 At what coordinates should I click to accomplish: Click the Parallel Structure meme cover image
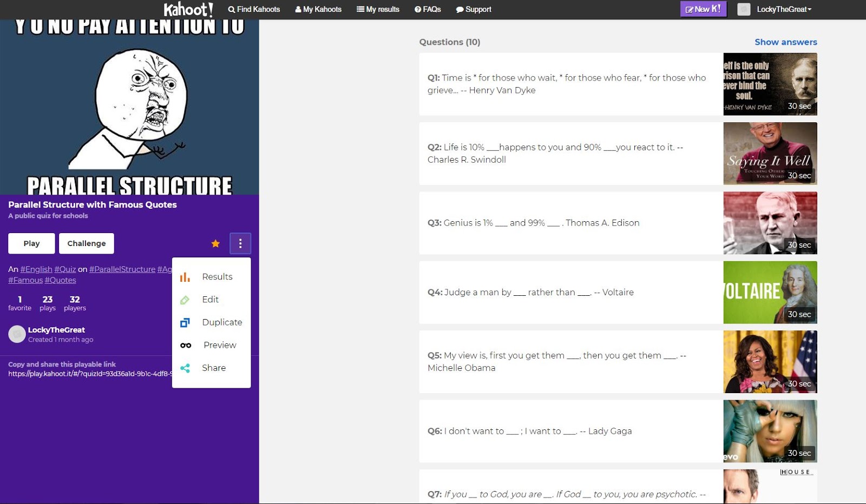coord(129,107)
